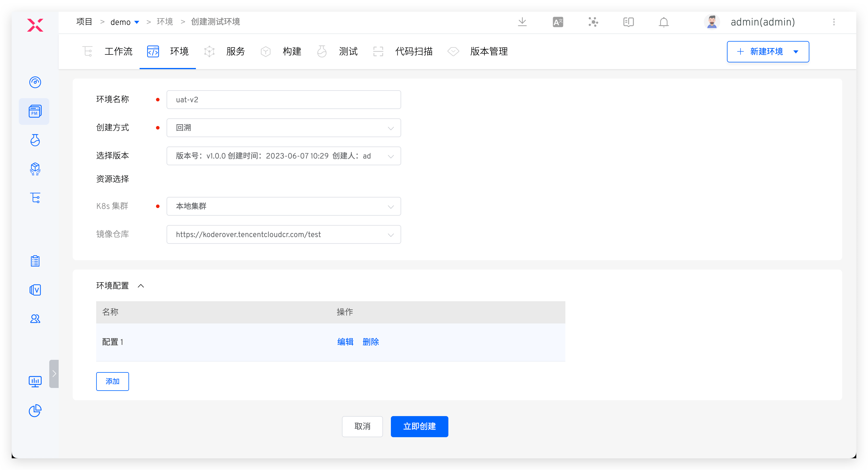This screenshot has width=868, height=470.
Task: Click the data pie chart sidebar icon
Action: 35,411
